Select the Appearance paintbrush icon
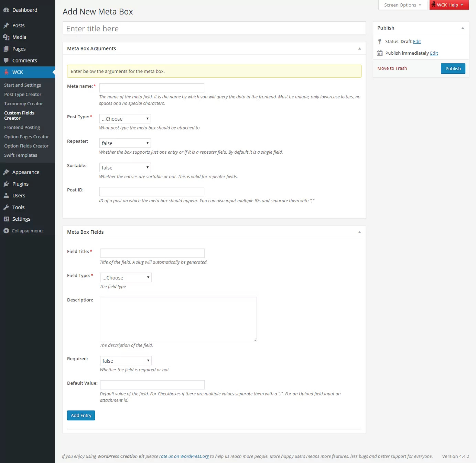The image size is (476, 463). tap(6, 172)
